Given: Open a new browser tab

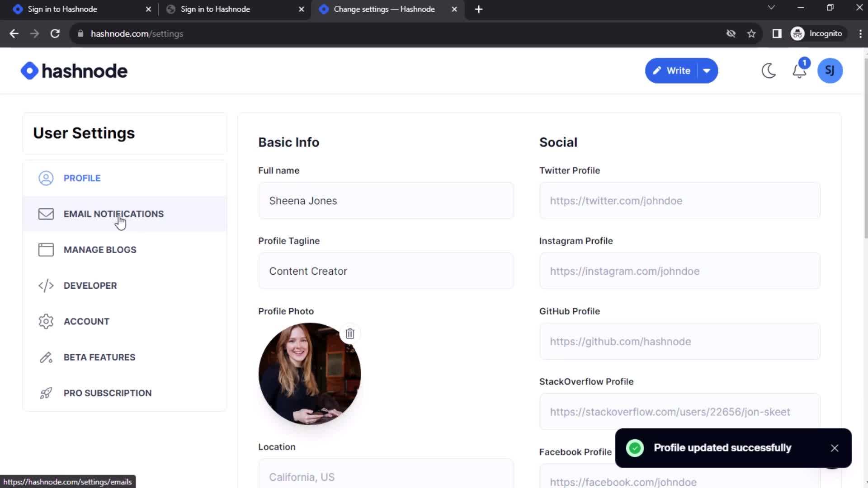Looking at the screenshot, I should pos(479,9).
